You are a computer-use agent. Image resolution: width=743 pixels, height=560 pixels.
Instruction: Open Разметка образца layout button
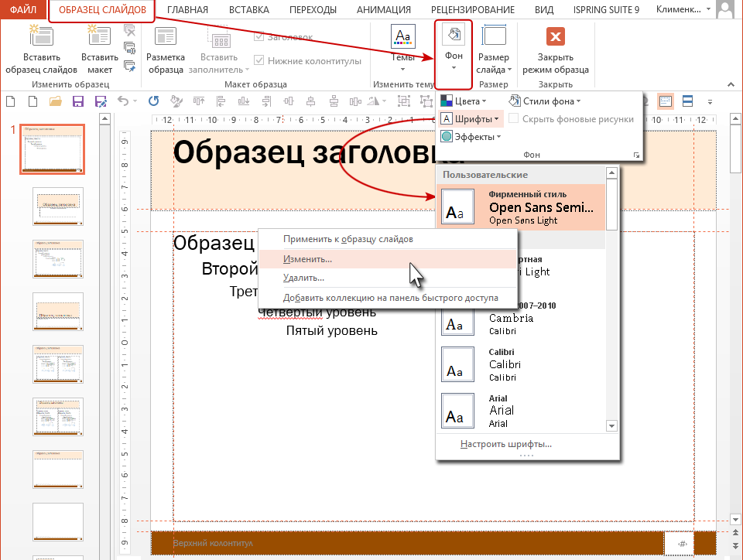(165, 37)
